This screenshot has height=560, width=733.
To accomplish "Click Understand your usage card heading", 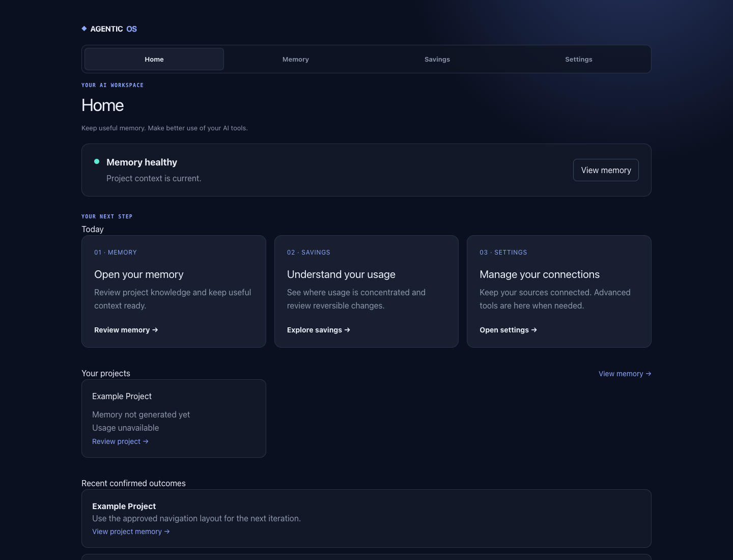I will point(341,274).
